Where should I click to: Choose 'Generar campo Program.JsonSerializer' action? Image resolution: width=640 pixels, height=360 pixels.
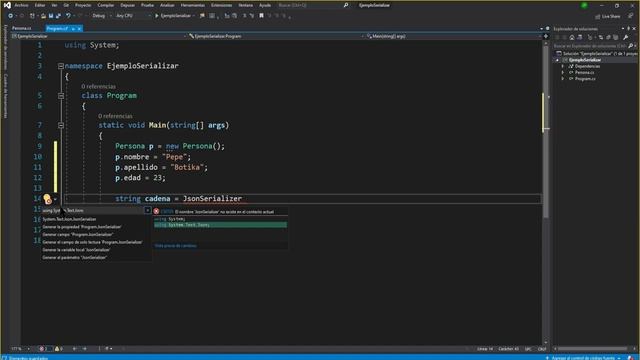click(x=78, y=234)
